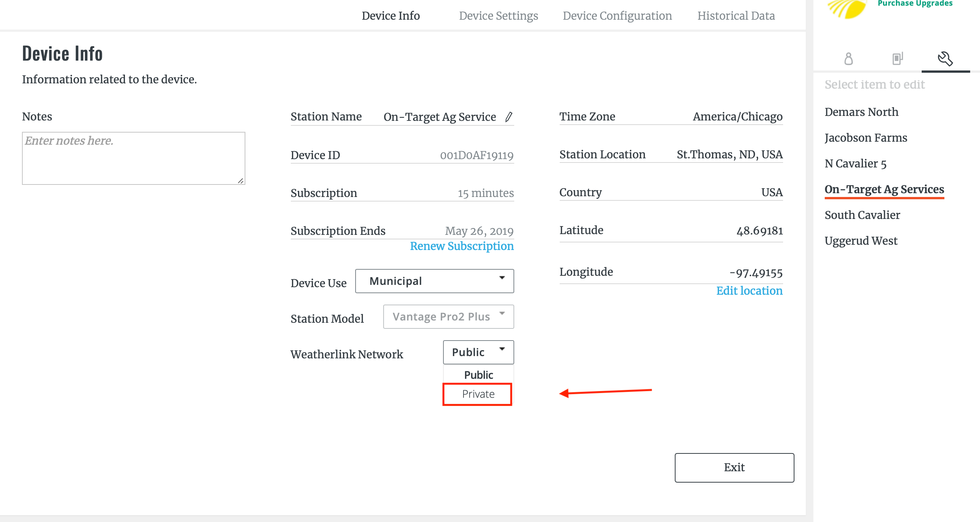980x522 pixels.
Task: Click the Longitude value -97.49155
Action: coord(755,272)
